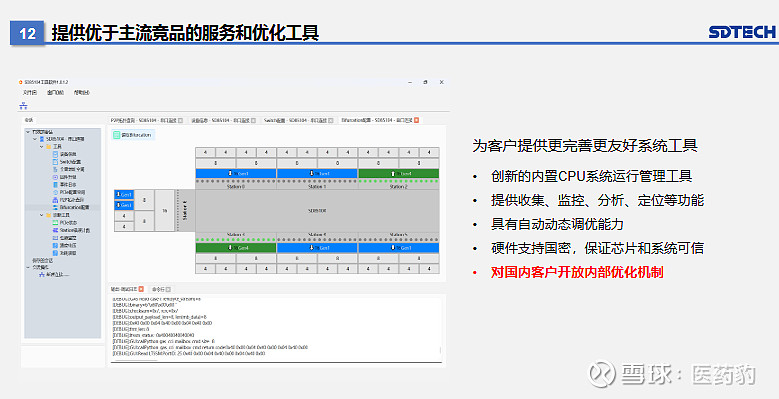Open the 帮助(H) help menu
The width and height of the screenshot is (779, 399).
coord(81,92)
